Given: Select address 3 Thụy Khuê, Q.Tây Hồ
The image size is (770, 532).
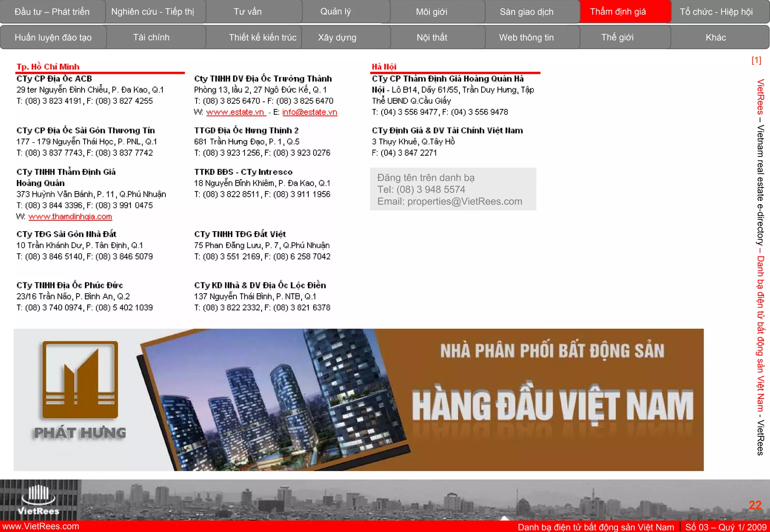Looking at the screenshot, I should pyautogui.click(x=413, y=142).
